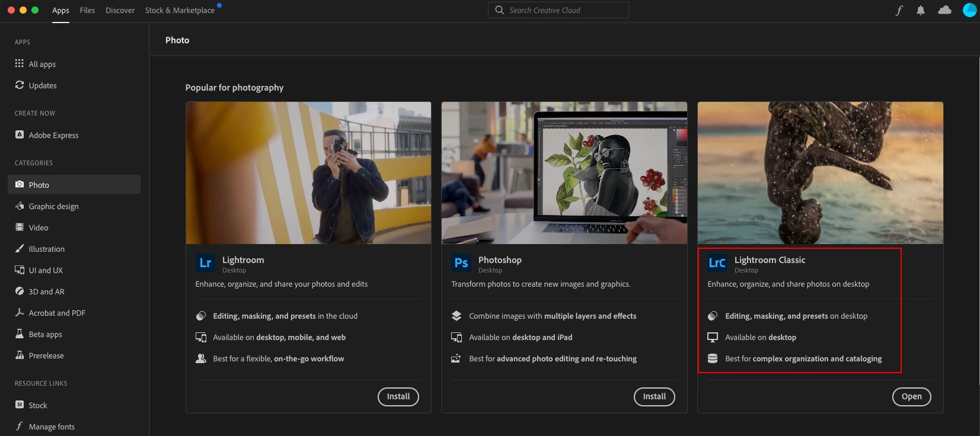
Task: Switch to the Files tab
Action: pyautogui.click(x=87, y=10)
